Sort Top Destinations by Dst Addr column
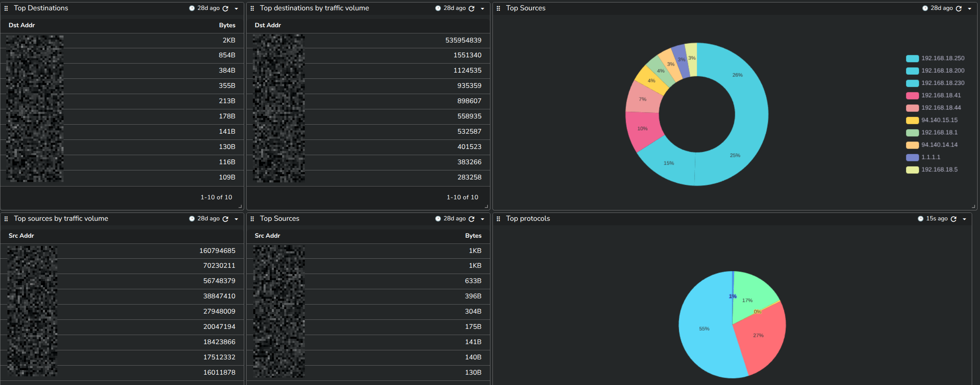 [22, 25]
